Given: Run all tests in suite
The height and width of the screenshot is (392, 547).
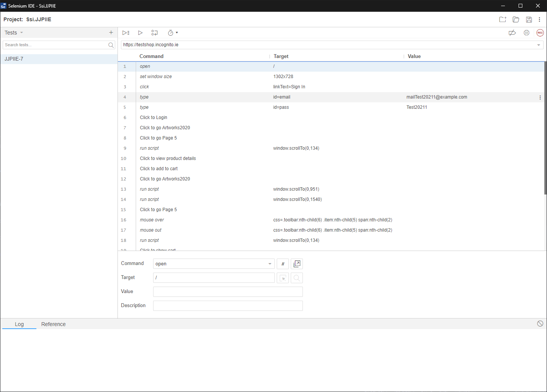Looking at the screenshot, I should (x=126, y=33).
